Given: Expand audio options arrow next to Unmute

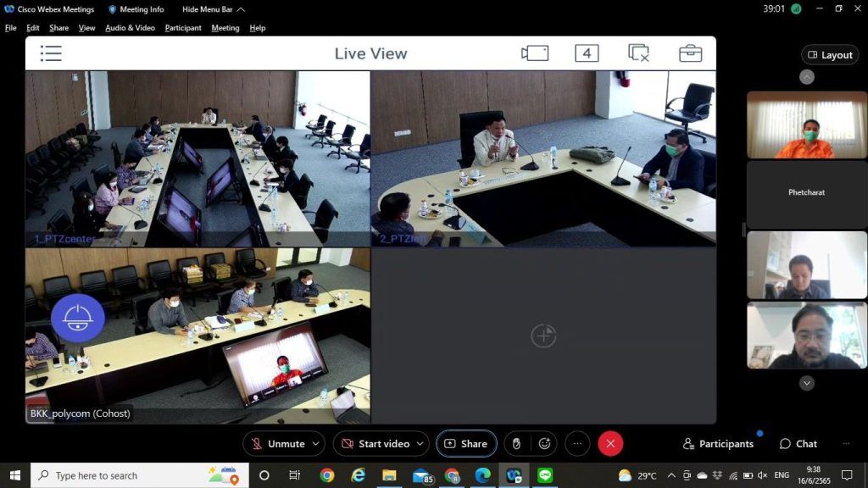Looking at the screenshot, I should tap(316, 444).
